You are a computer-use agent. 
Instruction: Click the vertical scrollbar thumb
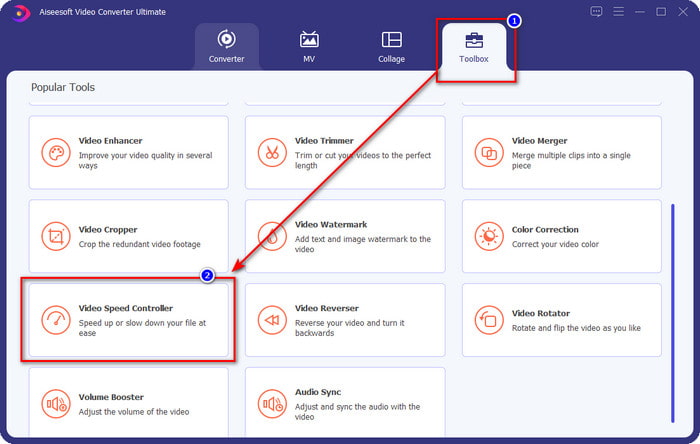point(672,313)
